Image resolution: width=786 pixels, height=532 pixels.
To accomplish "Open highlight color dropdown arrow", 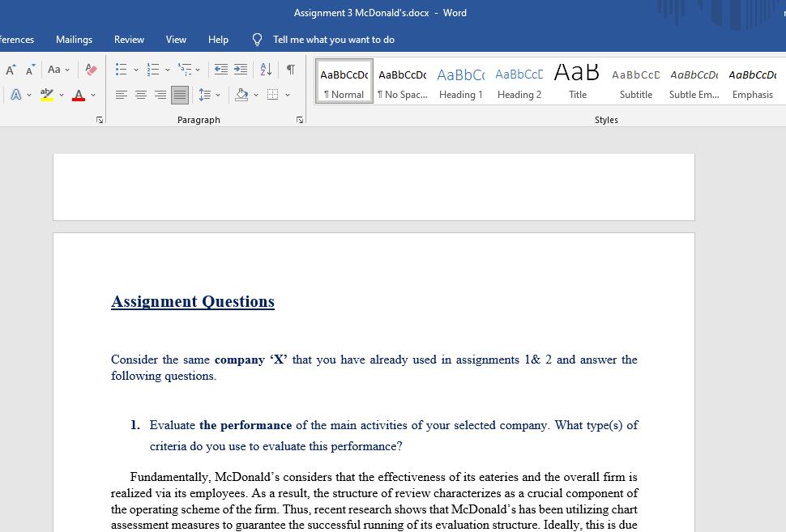I will 62,95.
